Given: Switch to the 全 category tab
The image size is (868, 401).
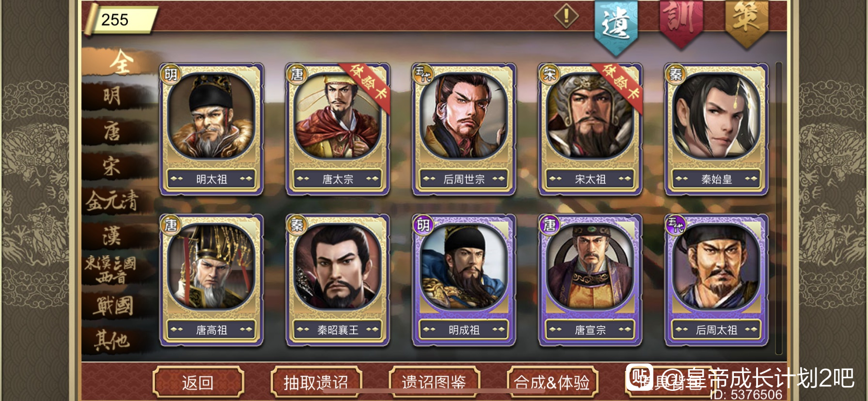Looking at the screenshot, I should [120, 62].
